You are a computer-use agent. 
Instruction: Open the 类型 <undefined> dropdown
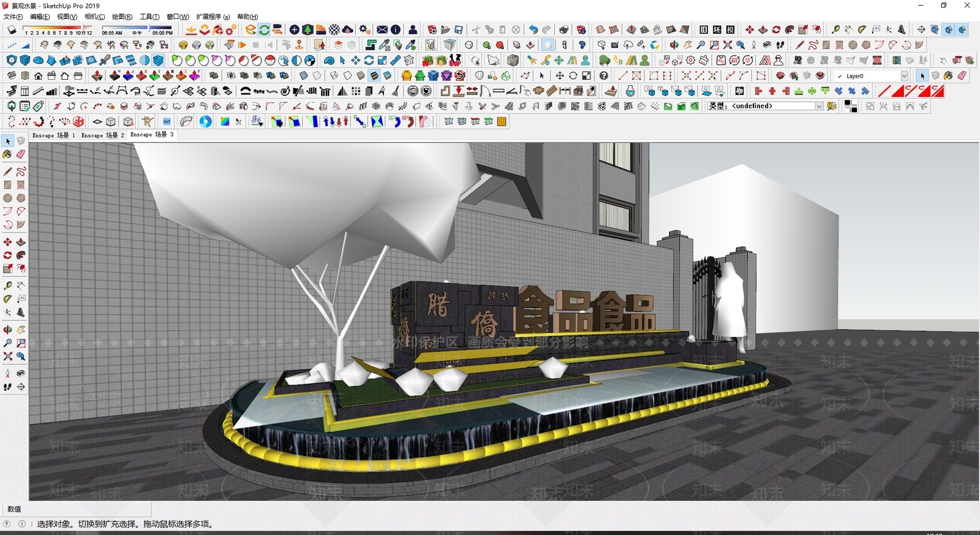coord(819,106)
